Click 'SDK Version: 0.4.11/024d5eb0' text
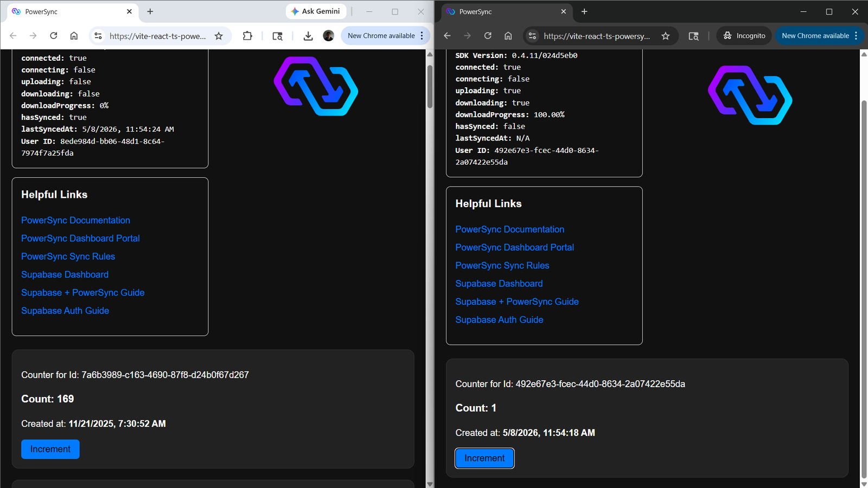Viewport: 868px width, 488px height. pos(516,55)
